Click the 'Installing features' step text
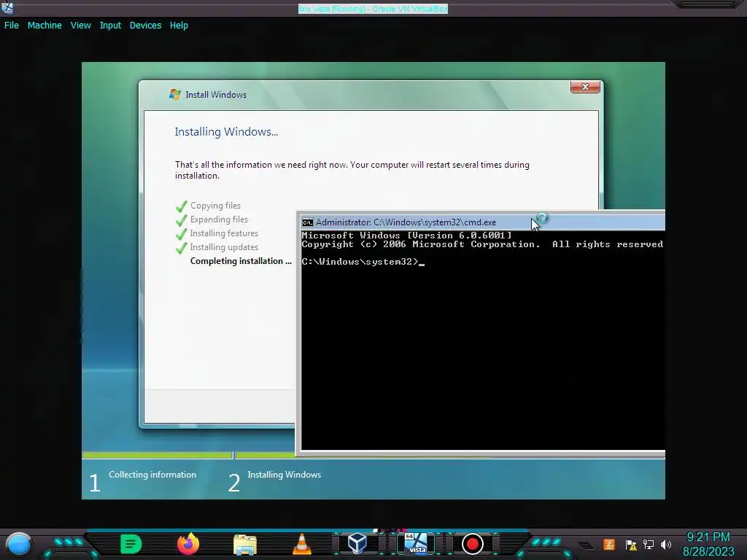The width and height of the screenshot is (747, 560). [224, 233]
